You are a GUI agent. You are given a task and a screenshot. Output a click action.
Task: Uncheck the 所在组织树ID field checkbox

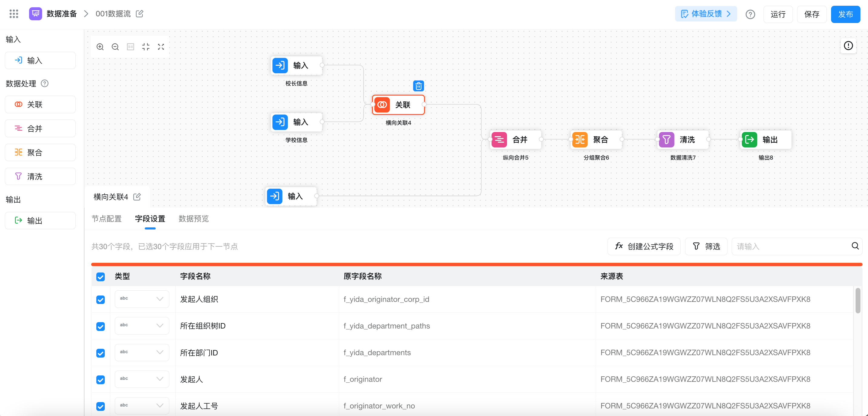coord(101,326)
